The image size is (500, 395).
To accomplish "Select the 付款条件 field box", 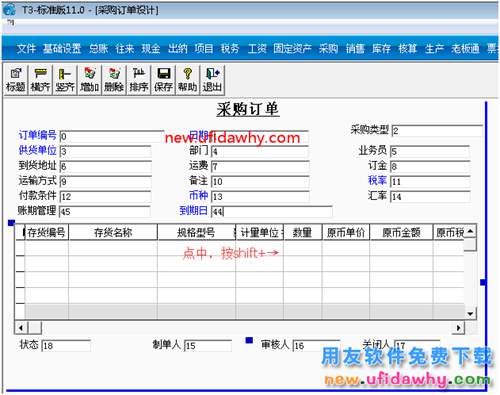I will [106, 196].
